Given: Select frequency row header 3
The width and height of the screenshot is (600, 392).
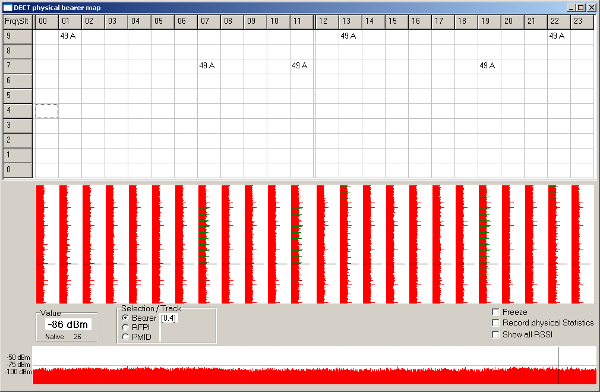Looking at the screenshot, I should click(x=18, y=126).
